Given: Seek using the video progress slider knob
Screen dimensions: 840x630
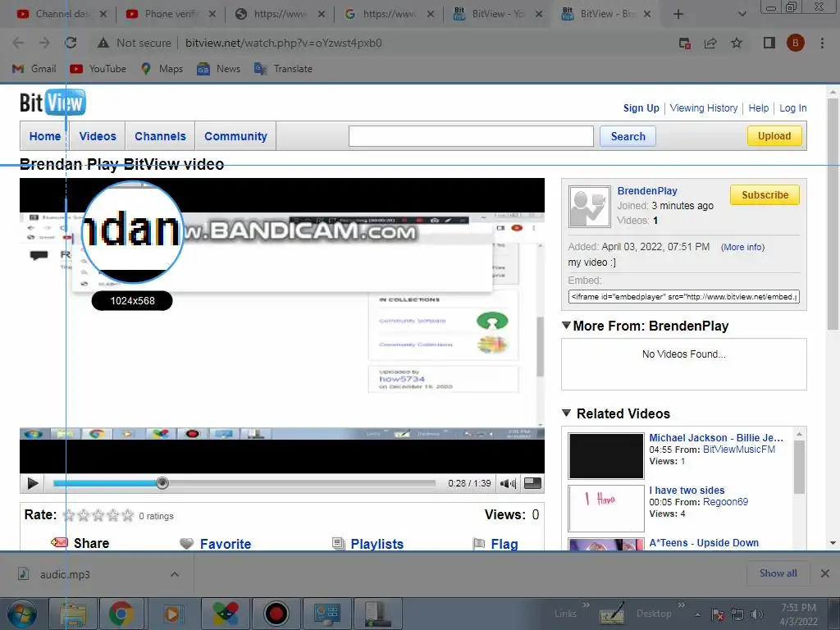Looking at the screenshot, I should (x=162, y=483).
